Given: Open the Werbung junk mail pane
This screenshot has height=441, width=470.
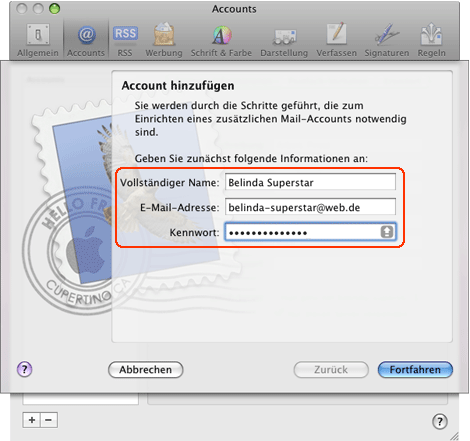Looking at the screenshot, I should [164, 40].
